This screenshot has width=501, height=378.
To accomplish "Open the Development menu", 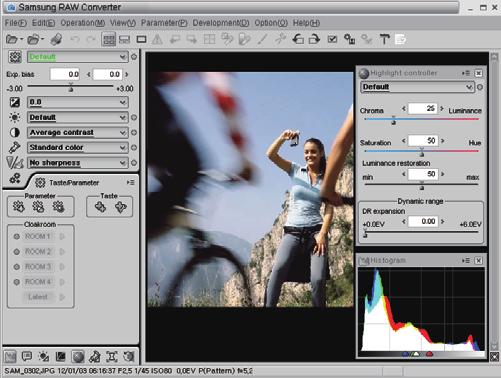I will click(x=221, y=23).
